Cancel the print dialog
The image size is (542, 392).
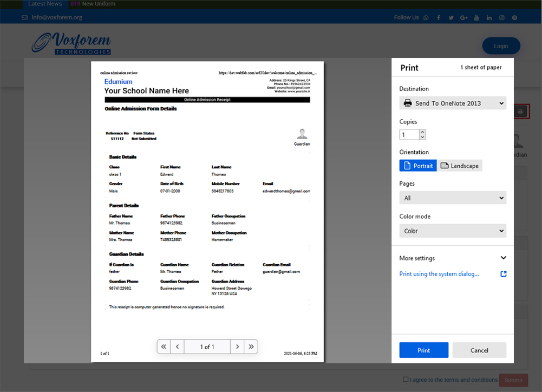coord(479,350)
